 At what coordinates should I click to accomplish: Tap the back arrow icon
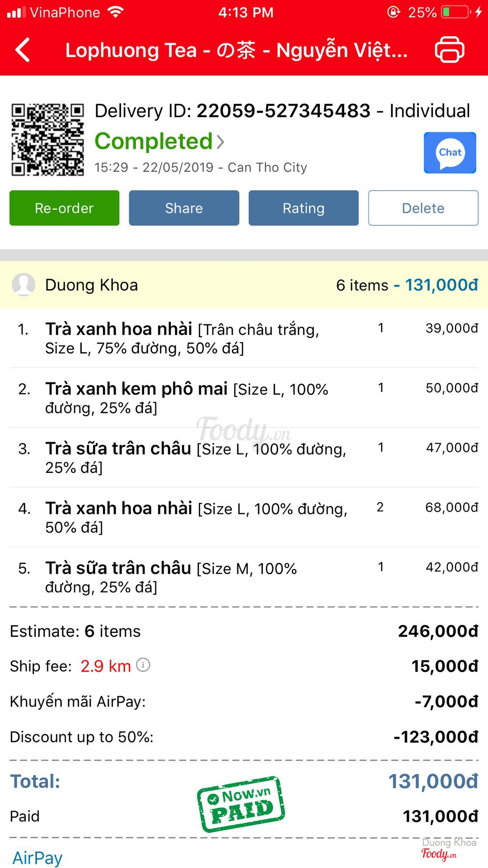(x=23, y=50)
